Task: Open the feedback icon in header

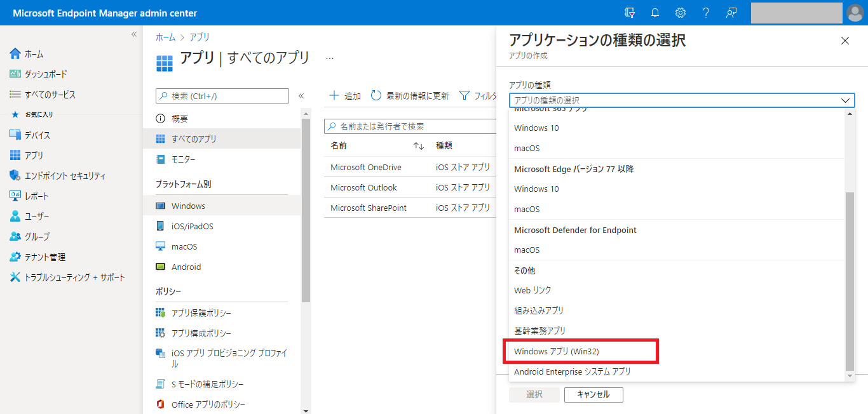Action: click(731, 13)
